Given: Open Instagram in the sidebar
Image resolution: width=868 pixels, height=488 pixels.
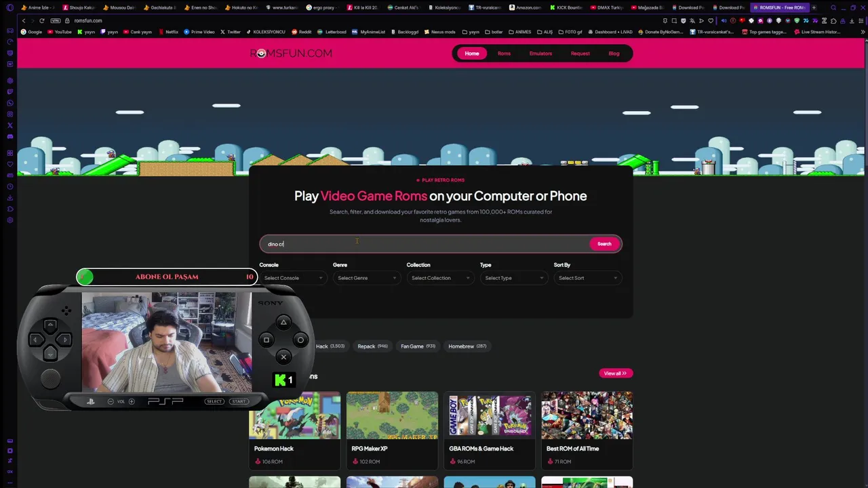Looking at the screenshot, I should 9,115.
